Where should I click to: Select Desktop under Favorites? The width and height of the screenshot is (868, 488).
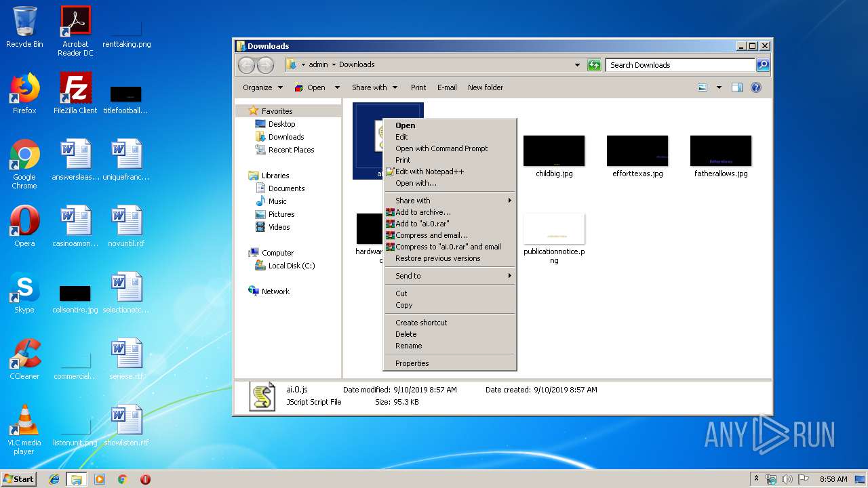[x=275, y=124]
